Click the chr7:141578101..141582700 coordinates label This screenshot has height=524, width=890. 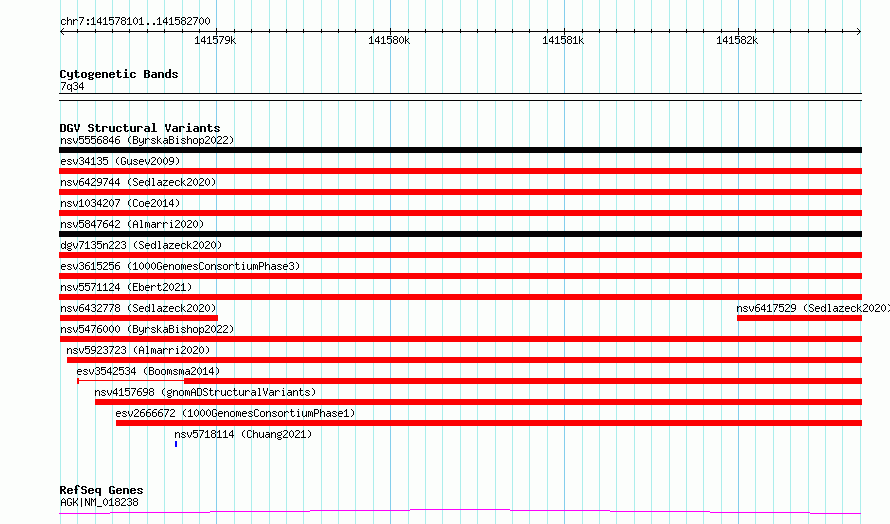[135, 21]
